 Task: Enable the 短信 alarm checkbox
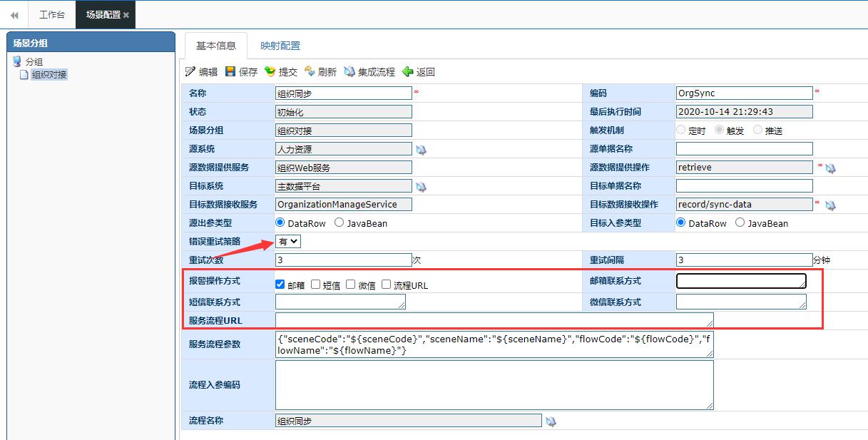click(x=316, y=285)
